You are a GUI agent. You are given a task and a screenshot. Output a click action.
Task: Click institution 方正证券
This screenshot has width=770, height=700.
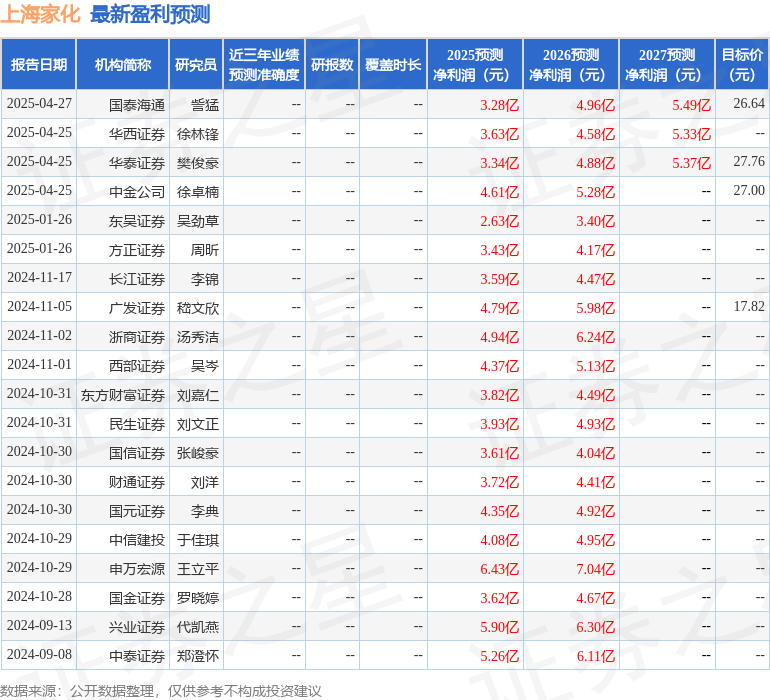137,250
